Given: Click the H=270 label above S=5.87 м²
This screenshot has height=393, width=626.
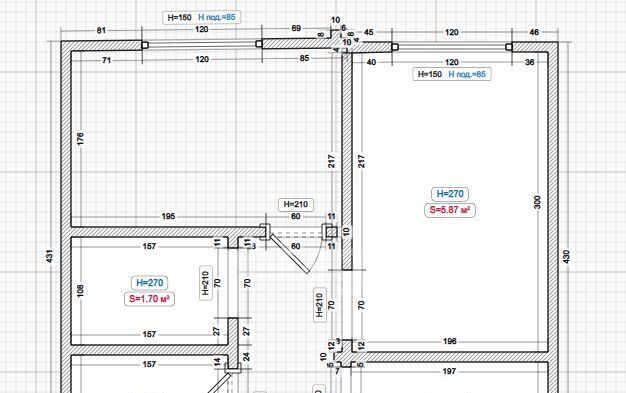Looking at the screenshot, I should click(x=450, y=194).
